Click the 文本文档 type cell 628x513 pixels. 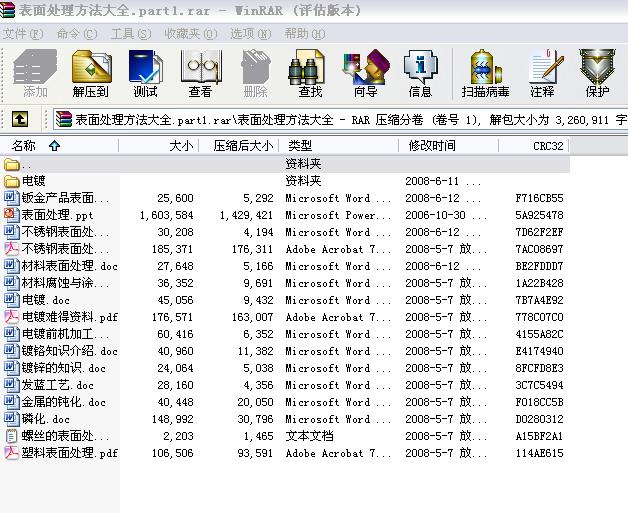click(x=309, y=436)
